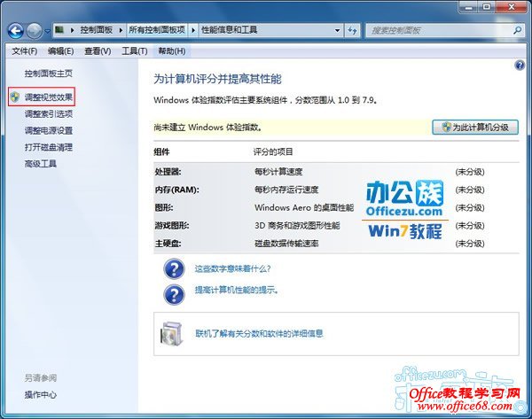532x419 pixels.
Task: Open recent pages dropdown beside Forward arrow
Action: coord(47,31)
